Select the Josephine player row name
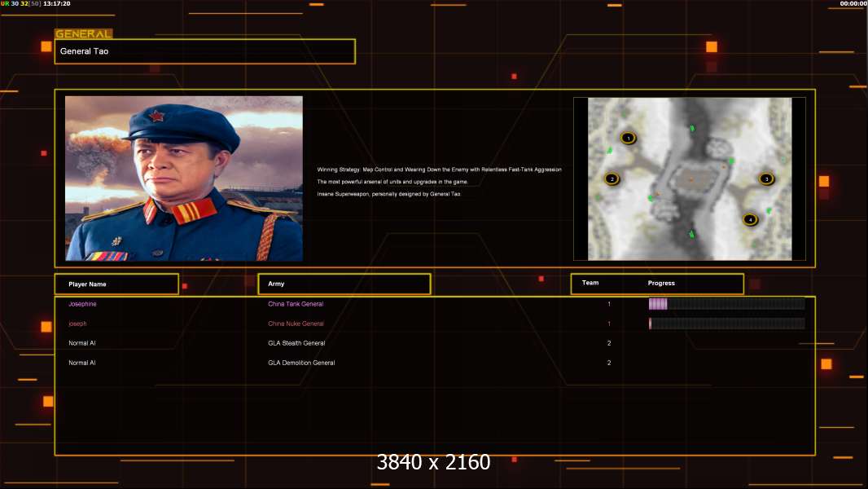This screenshot has height=489, width=868. (82, 304)
